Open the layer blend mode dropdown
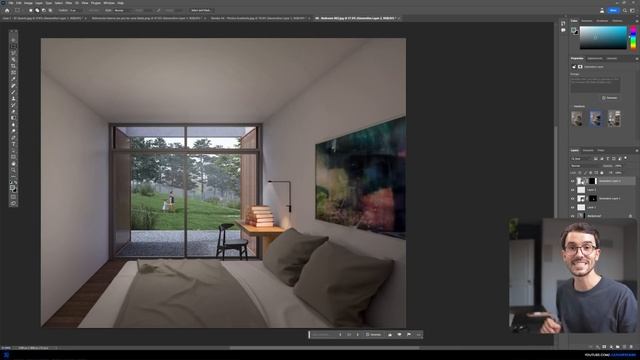This screenshot has height=360, width=640. [x=585, y=166]
